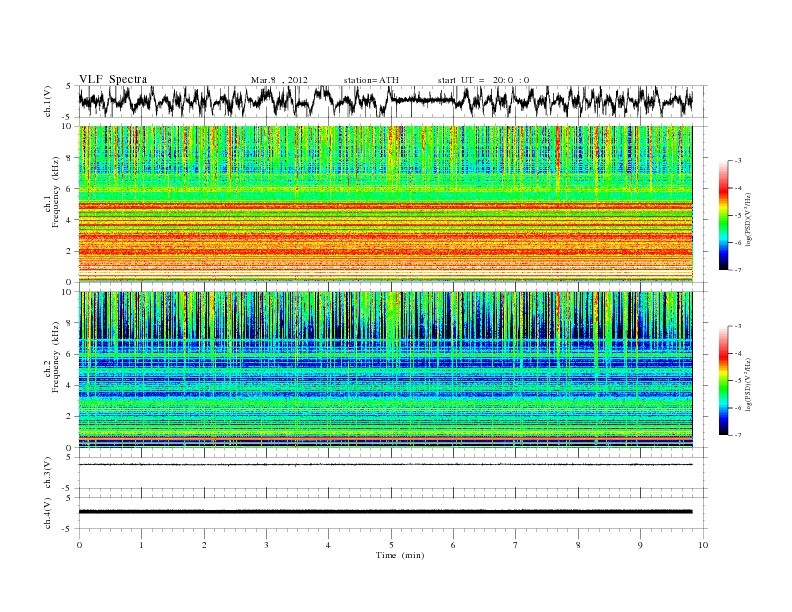Select the ch.2 "Frequency (kHz)" axis label

click(x=56, y=356)
